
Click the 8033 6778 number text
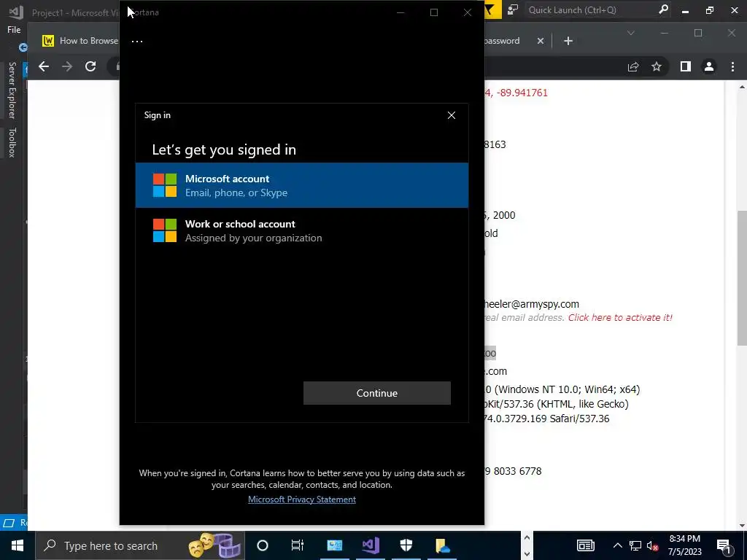517,471
